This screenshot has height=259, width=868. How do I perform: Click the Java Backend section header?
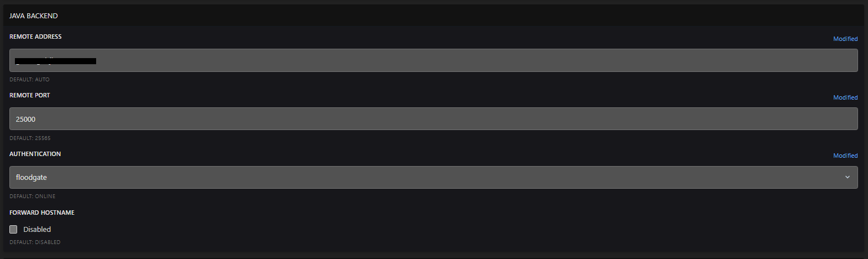(34, 16)
